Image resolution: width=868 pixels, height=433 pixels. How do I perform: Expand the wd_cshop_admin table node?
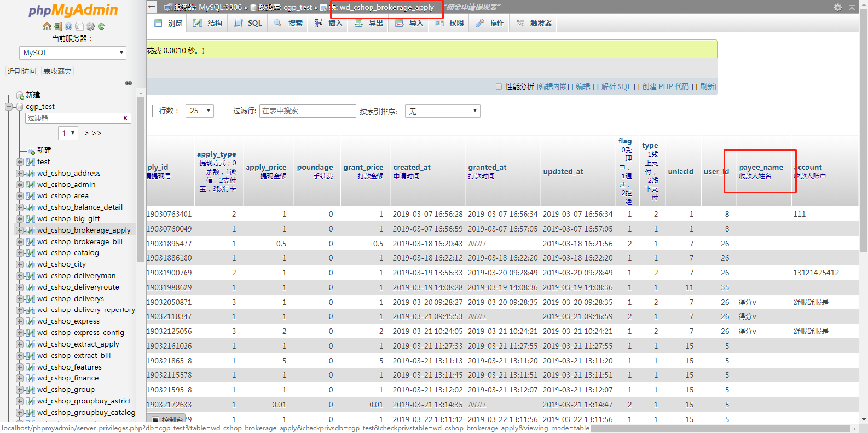[20, 184]
